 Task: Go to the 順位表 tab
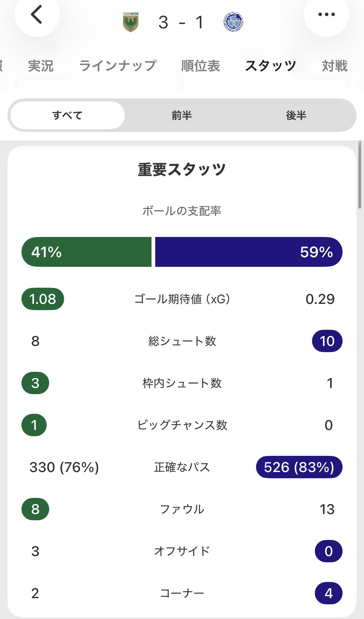click(x=201, y=66)
